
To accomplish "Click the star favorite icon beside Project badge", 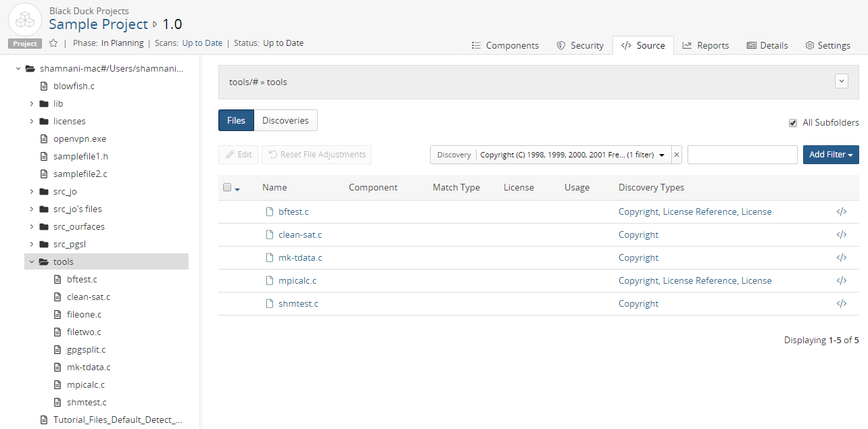I will [x=53, y=43].
